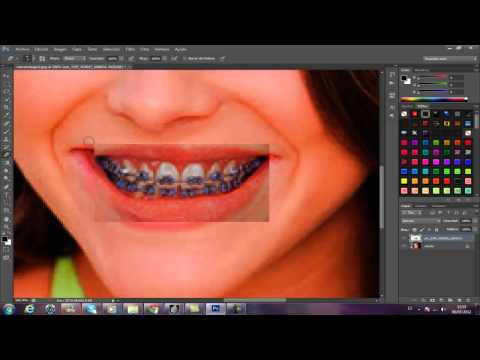This screenshot has width=480, height=360.
Task: Click the volume icon in system tray
Action: [443, 309]
